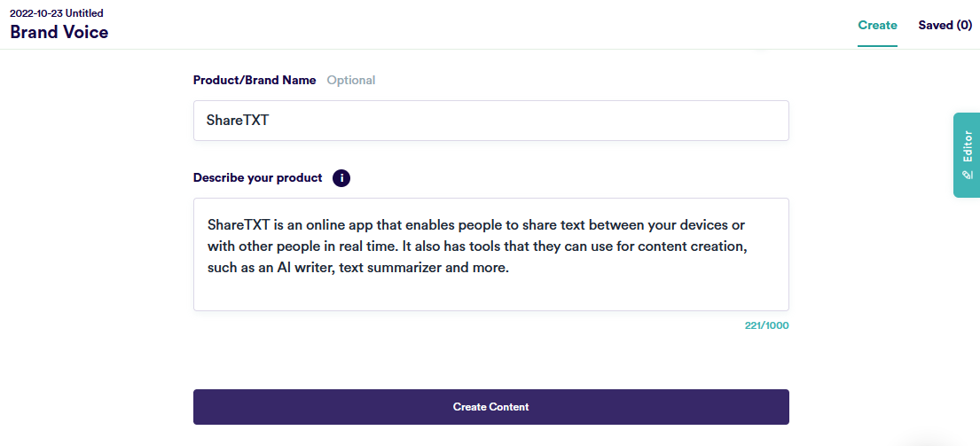The image size is (980, 446).
Task: Click the info icon beside Describe your product
Action: point(341,178)
